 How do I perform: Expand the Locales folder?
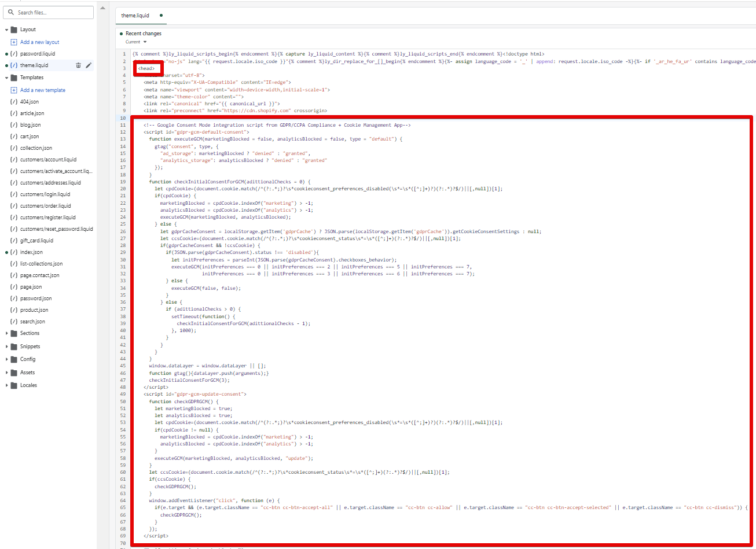(x=6, y=385)
